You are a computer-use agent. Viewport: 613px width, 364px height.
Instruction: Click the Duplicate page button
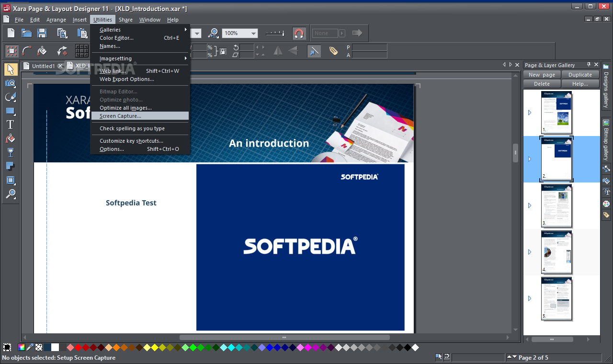tap(580, 75)
